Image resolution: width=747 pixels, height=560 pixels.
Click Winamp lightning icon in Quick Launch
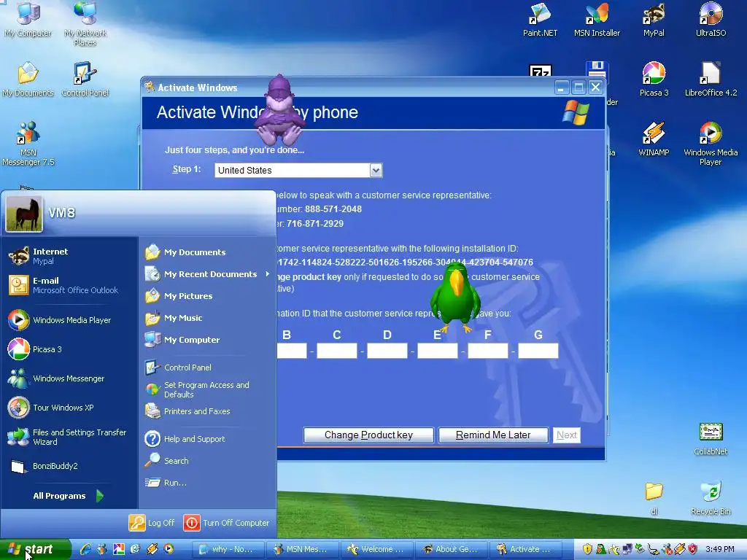pos(152,549)
